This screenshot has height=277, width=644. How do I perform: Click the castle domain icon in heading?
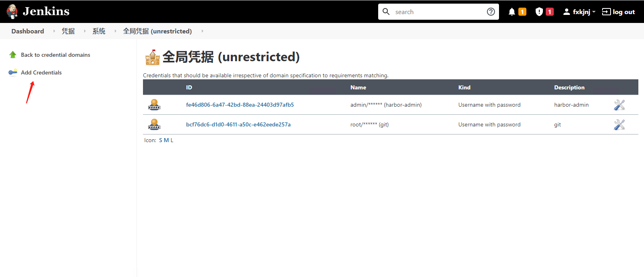153,57
